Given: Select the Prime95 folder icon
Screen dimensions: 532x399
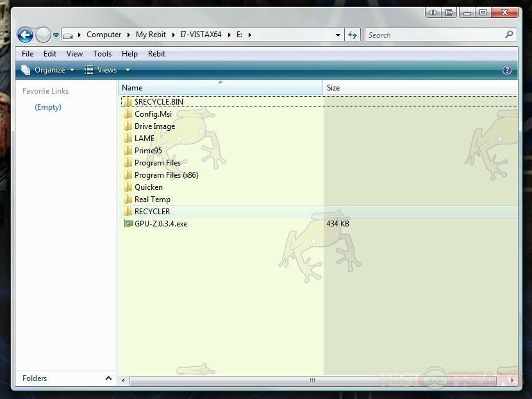Looking at the screenshot, I should pos(128,151).
